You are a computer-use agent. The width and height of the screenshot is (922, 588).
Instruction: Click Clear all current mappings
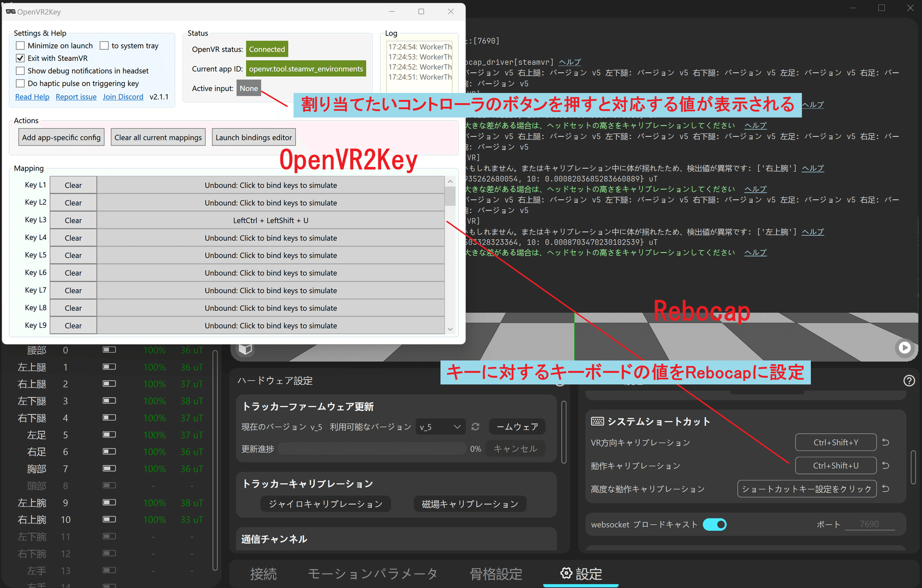pos(158,137)
